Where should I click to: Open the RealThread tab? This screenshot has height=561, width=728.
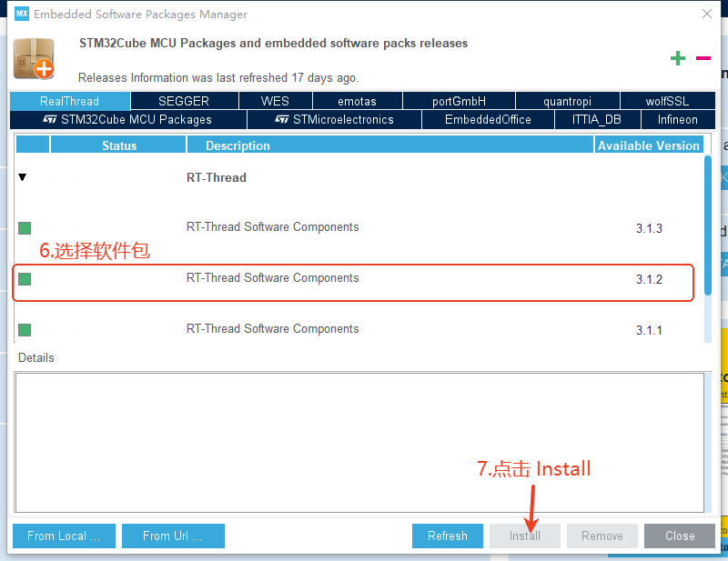pyautogui.click(x=70, y=101)
